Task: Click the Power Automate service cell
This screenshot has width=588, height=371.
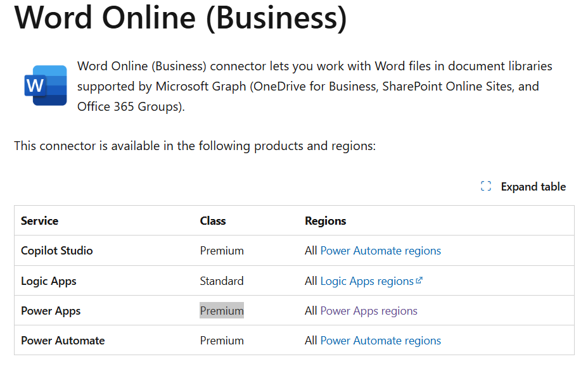Action: point(63,341)
